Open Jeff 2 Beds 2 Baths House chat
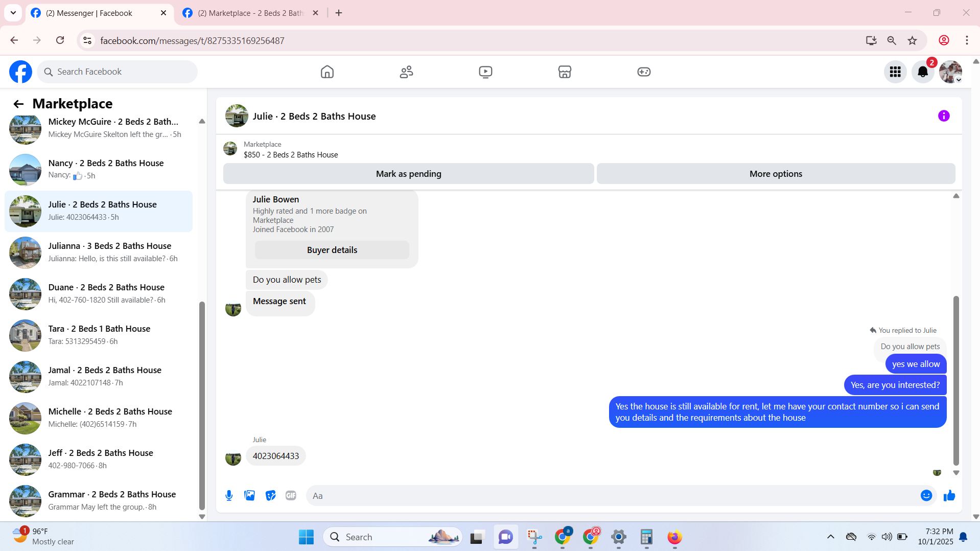The image size is (980, 551). 99,459
